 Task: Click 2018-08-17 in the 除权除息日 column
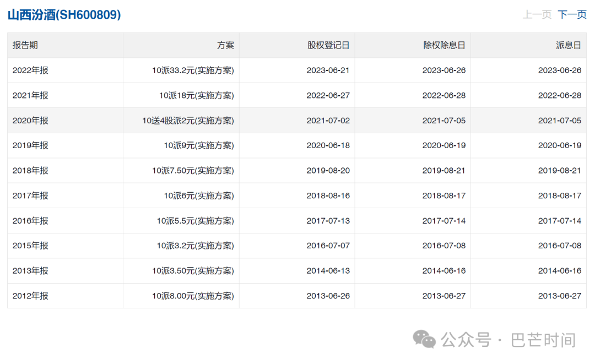tap(444, 195)
